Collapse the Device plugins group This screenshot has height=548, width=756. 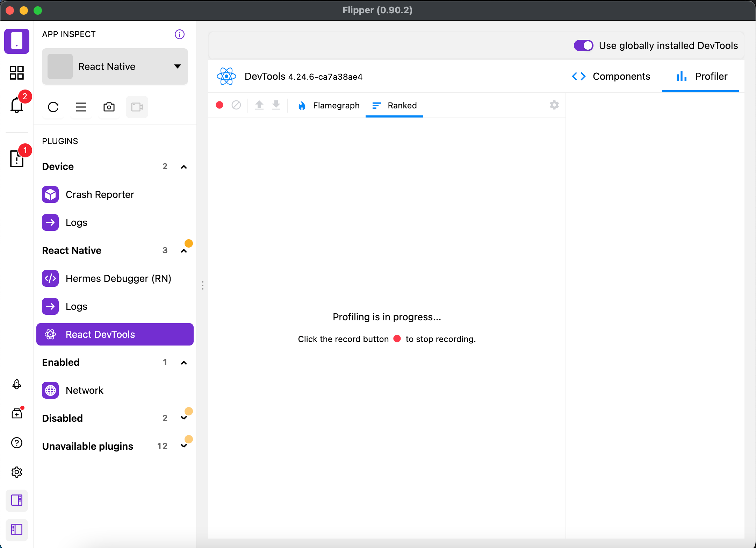[x=183, y=167]
